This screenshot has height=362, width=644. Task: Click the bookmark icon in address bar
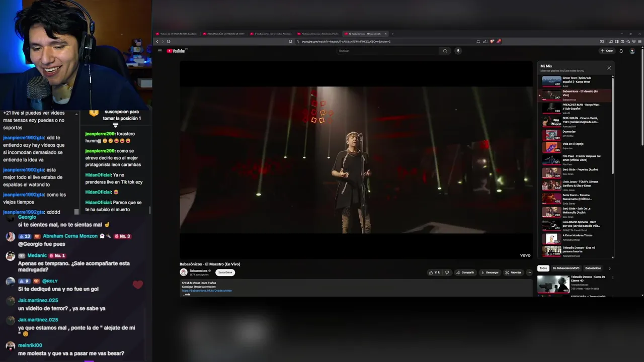click(x=290, y=41)
